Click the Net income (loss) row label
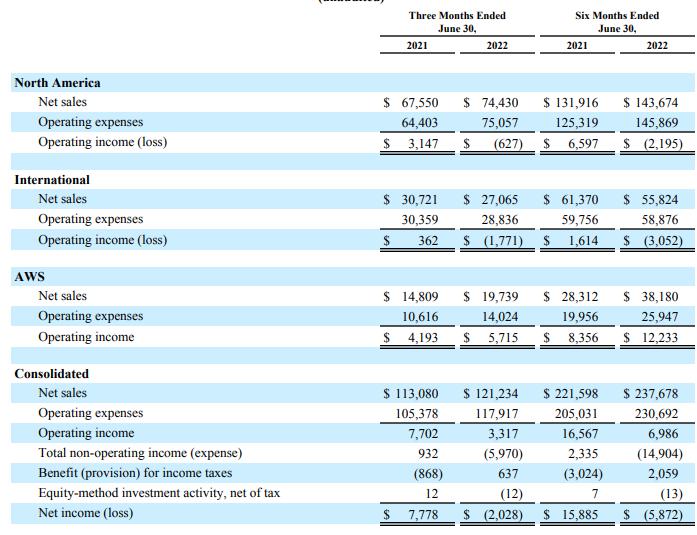The image size is (697, 535). [x=85, y=514]
